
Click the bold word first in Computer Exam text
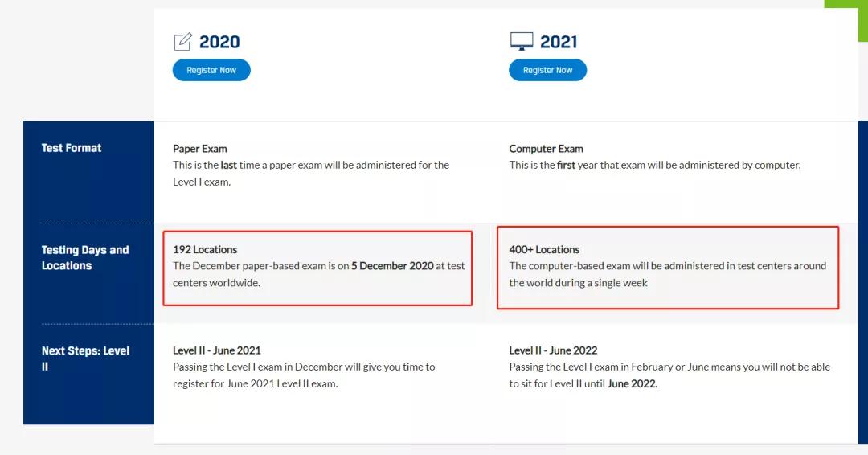point(566,165)
